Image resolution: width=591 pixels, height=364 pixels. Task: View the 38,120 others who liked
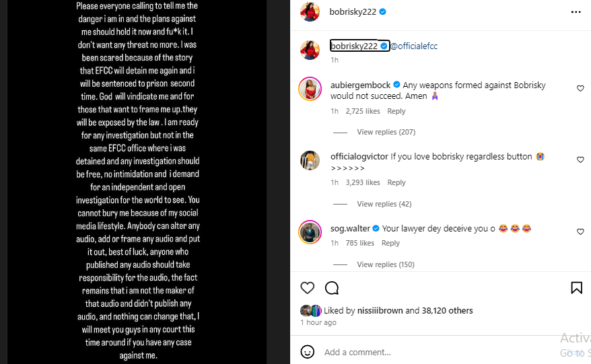[x=448, y=311]
